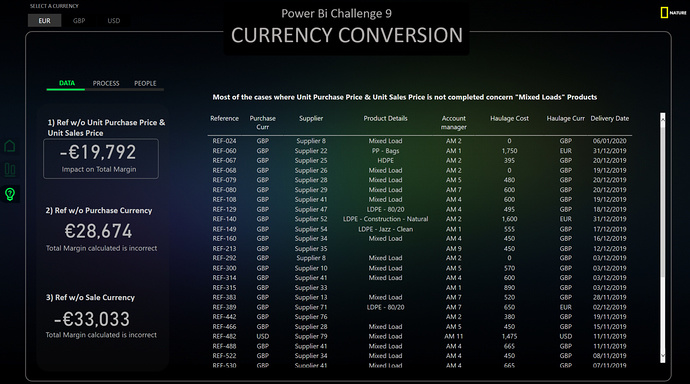This screenshot has width=690, height=384.
Task: Open the DATA tab
Action: [66, 83]
